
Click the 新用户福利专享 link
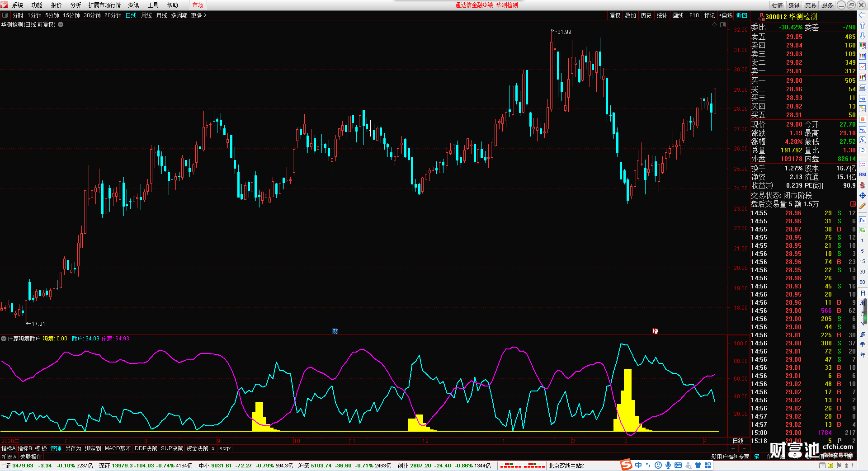730,457
